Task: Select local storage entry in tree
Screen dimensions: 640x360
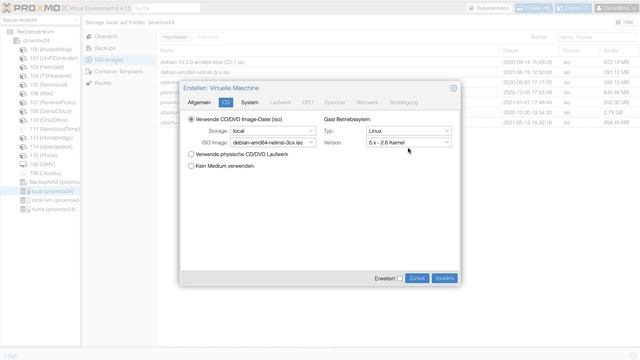Action: pos(40,191)
